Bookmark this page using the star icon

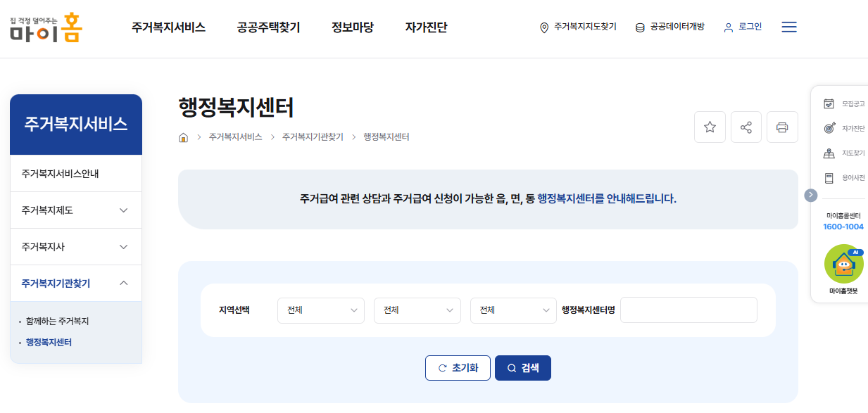710,127
